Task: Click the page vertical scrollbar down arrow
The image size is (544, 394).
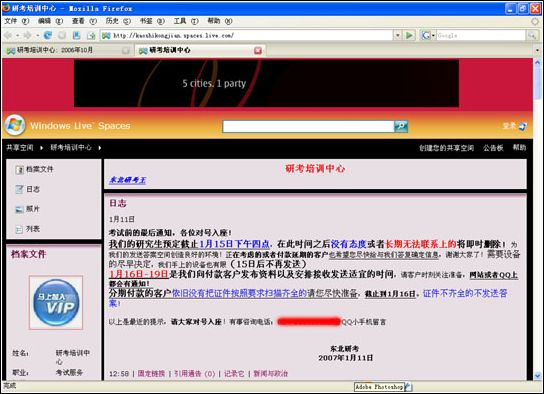Action: (538, 375)
